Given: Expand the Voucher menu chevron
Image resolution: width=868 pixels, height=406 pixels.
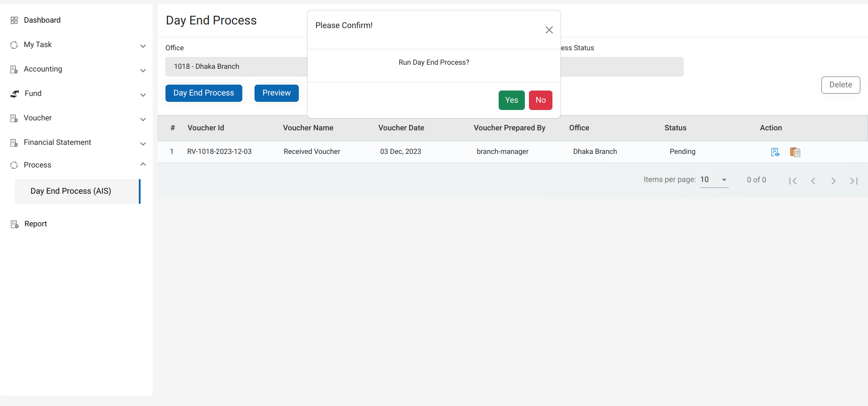Looking at the screenshot, I should 143,119.
